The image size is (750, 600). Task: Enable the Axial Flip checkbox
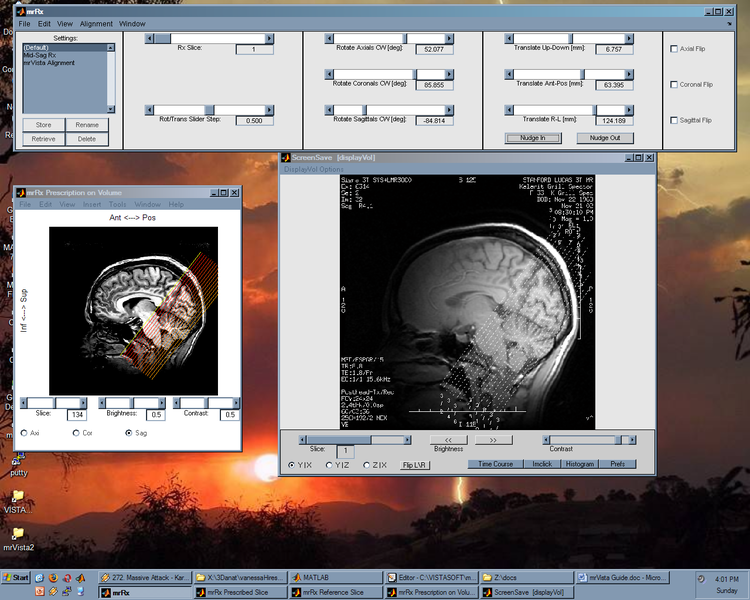click(x=673, y=49)
